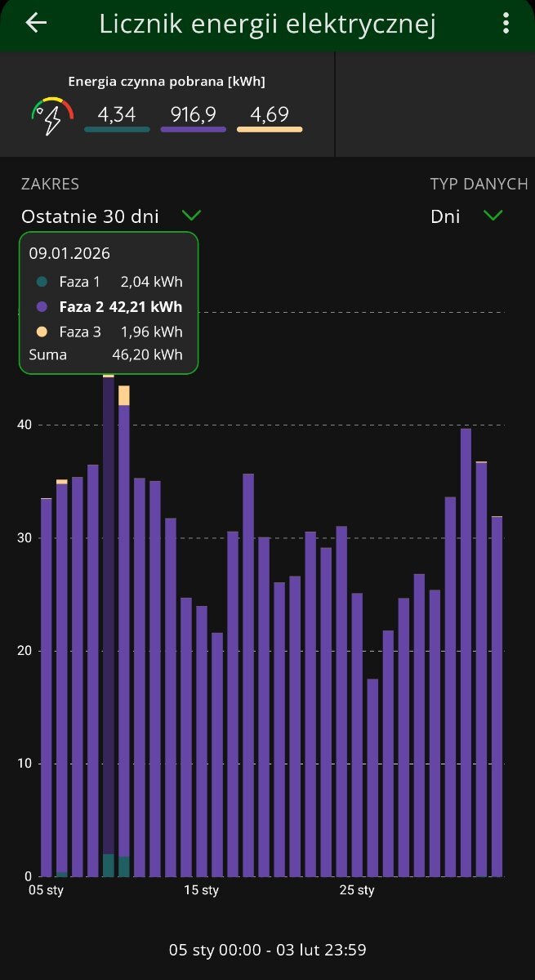Click green chevron next to 'Dni'
This screenshot has width=535, height=980.
pos(493,216)
